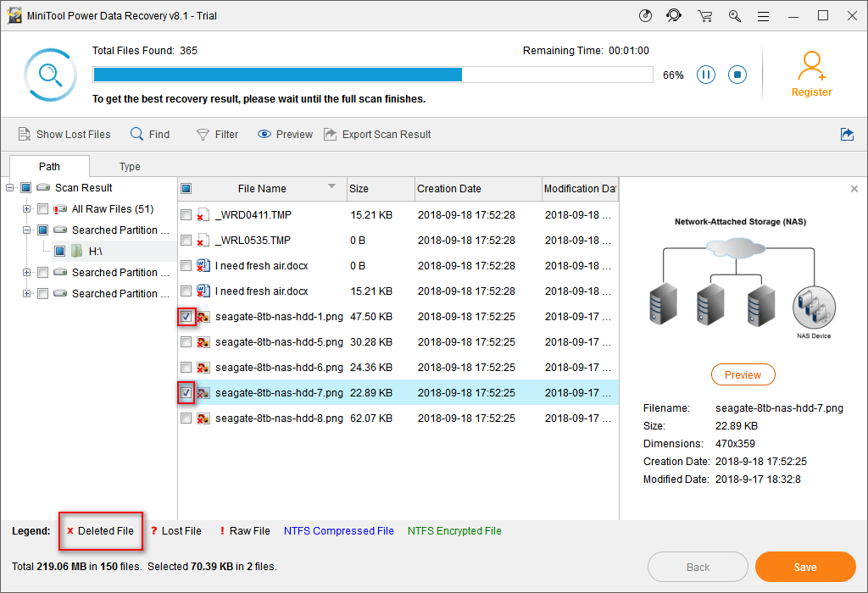
Task: Collapse the Scan Result tree node
Action: (10, 187)
